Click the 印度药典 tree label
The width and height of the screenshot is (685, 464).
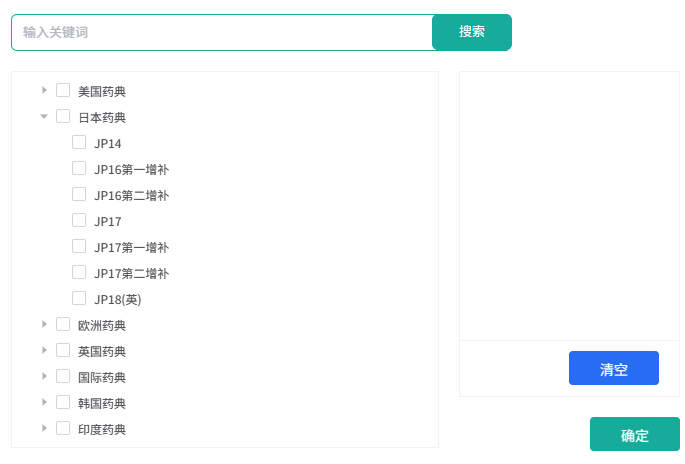coord(102,429)
